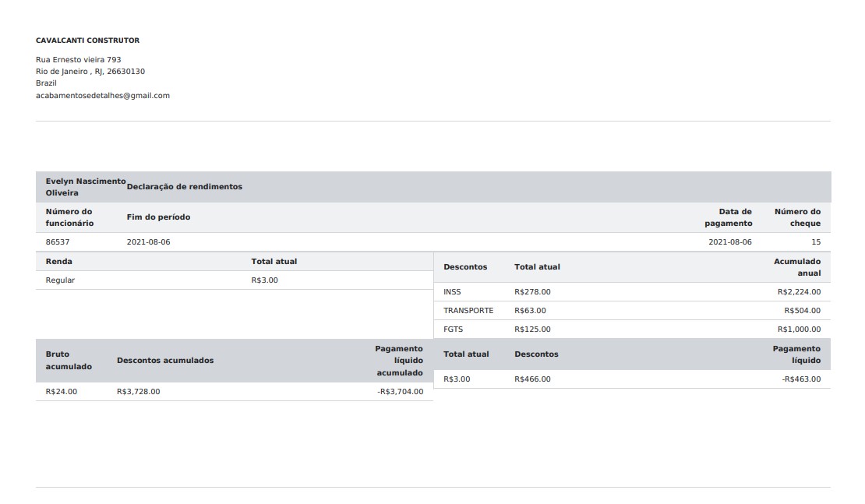Select employee number 86537
This screenshot has height=504, width=865.
pyautogui.click(x=58, y=242)
